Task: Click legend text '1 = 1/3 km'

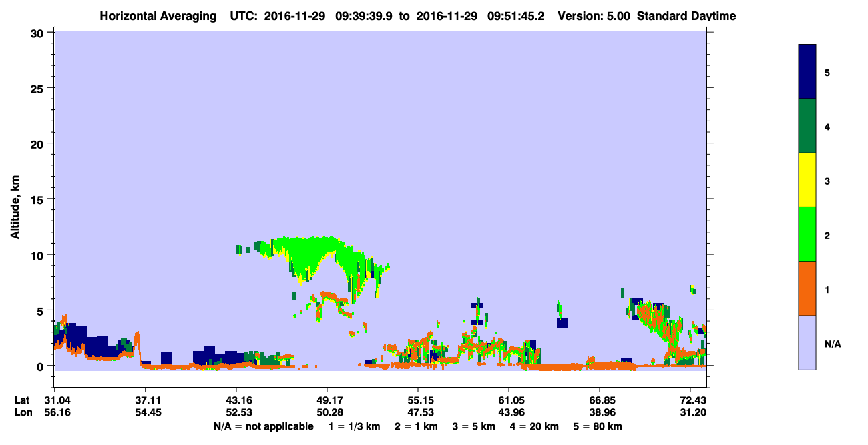Action: [x=355, y=426]
